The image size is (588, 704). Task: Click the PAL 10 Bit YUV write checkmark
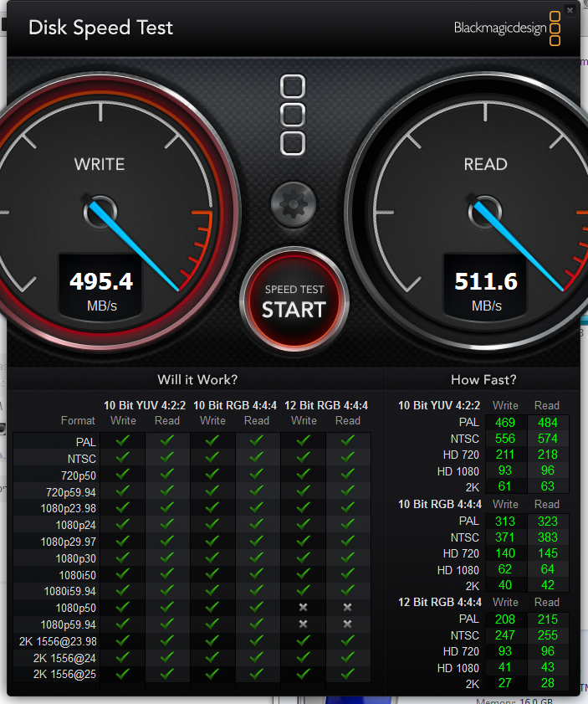coord(123,440)
